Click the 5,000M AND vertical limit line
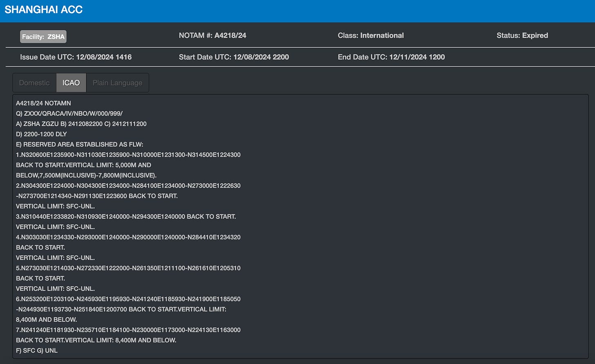 click(x=83, y=165)
